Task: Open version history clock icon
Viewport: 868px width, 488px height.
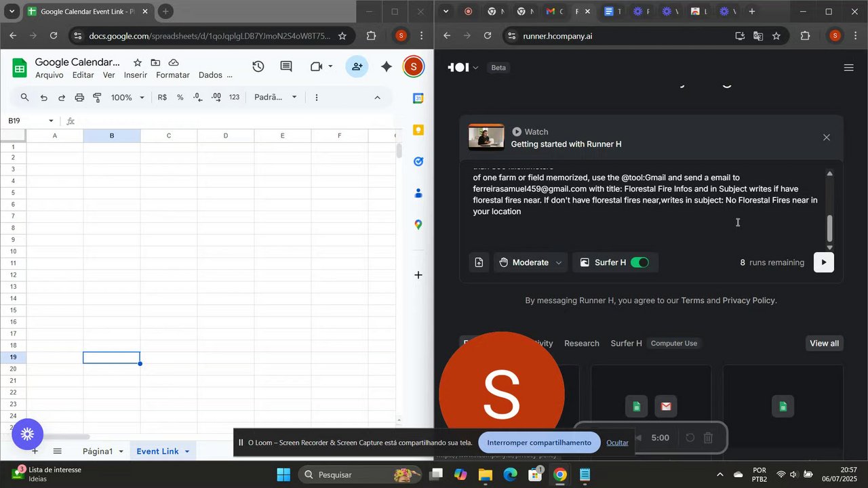Action: pos(258,66)
